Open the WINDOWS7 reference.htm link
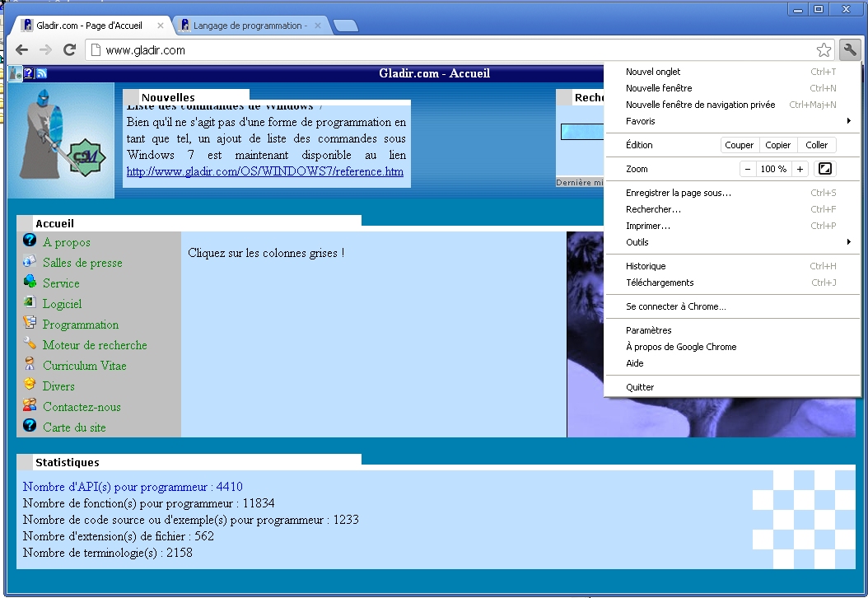The height and width of the screenshot is (598, 868). point(264,171)
